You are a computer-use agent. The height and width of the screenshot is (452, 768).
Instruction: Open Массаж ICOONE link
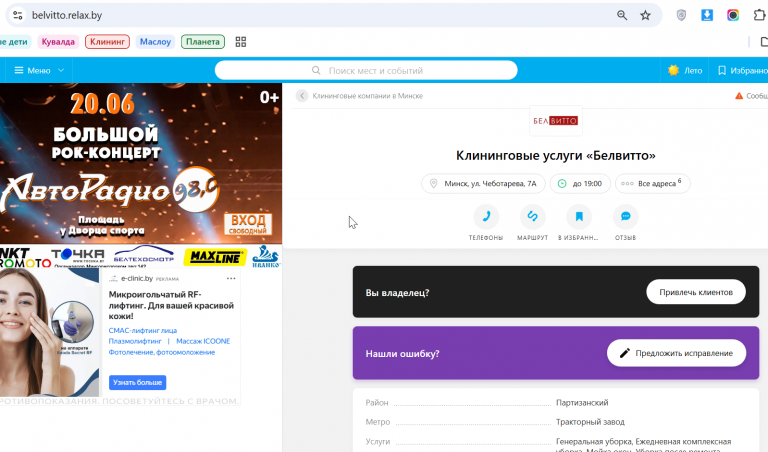click(203, 341)
